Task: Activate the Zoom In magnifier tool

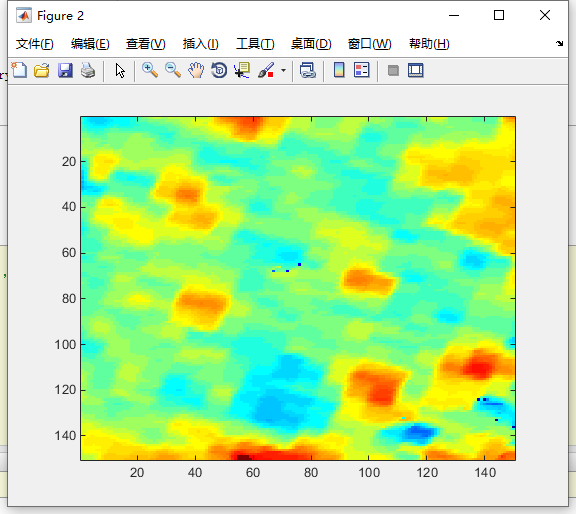Action: pos(150,70)
